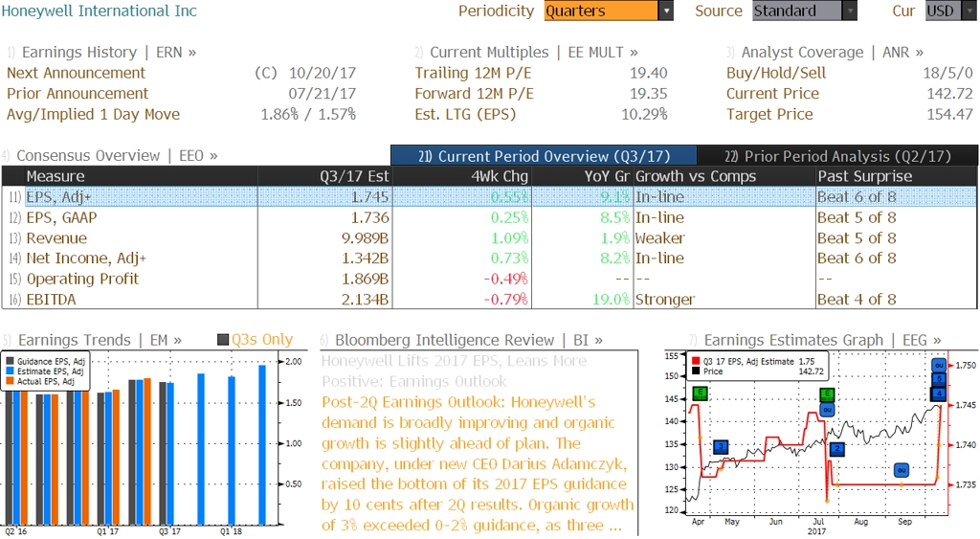Switch to Prior Period Analysis (Q2/17) tab

837,156
